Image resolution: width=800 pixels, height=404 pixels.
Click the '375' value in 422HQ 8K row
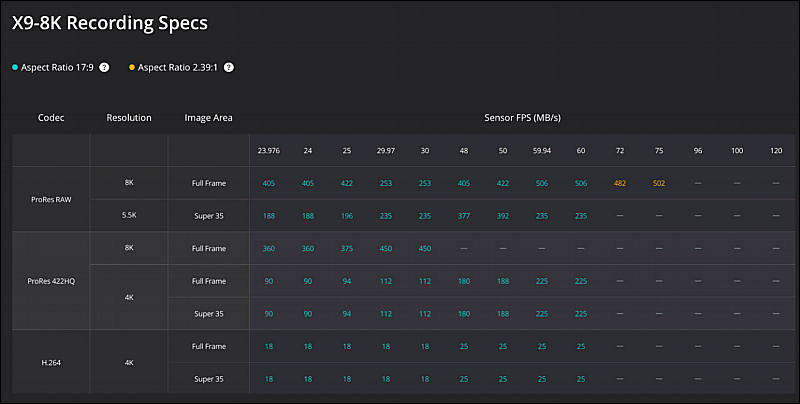[347, 248]
